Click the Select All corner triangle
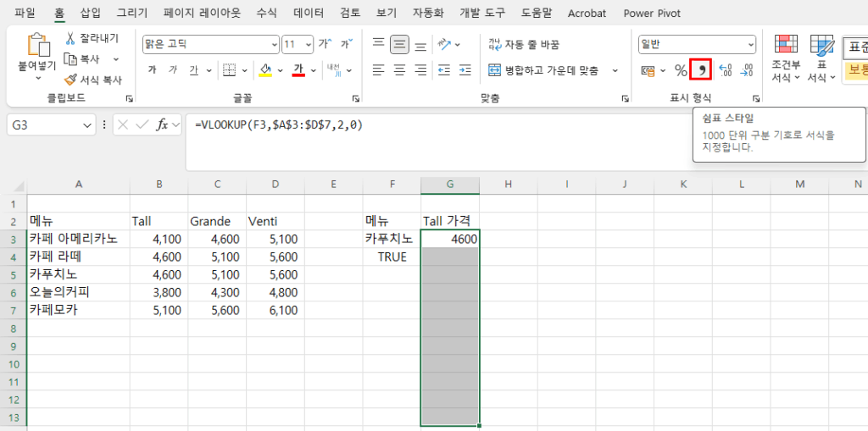868x431 pixels. tap(17, 187)
